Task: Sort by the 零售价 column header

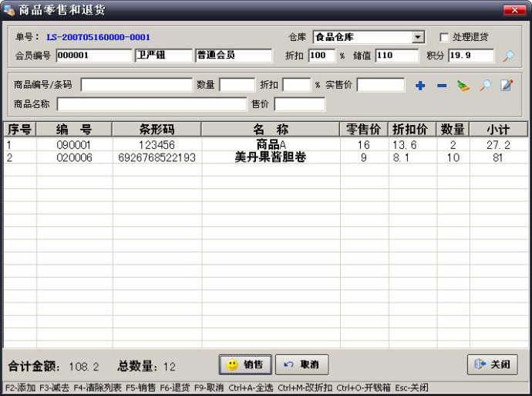Action: (364, 129)
